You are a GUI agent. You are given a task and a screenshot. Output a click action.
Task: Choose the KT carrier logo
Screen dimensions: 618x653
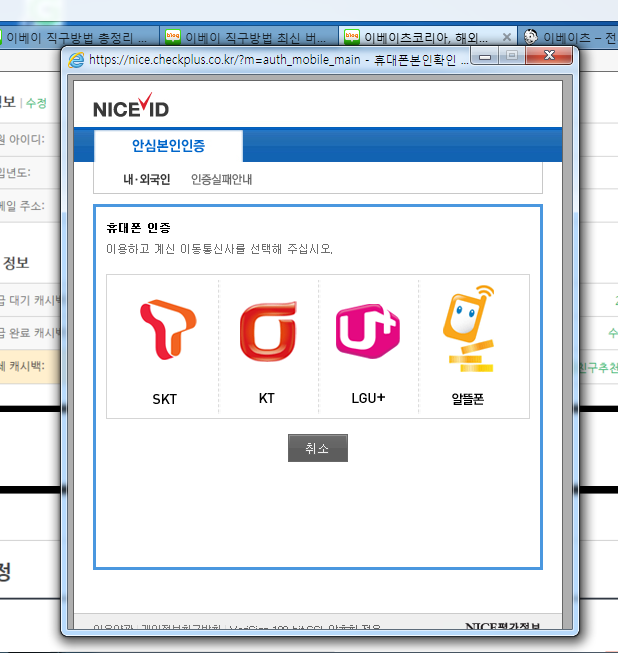pyautogui.click(x=268, y=331)
